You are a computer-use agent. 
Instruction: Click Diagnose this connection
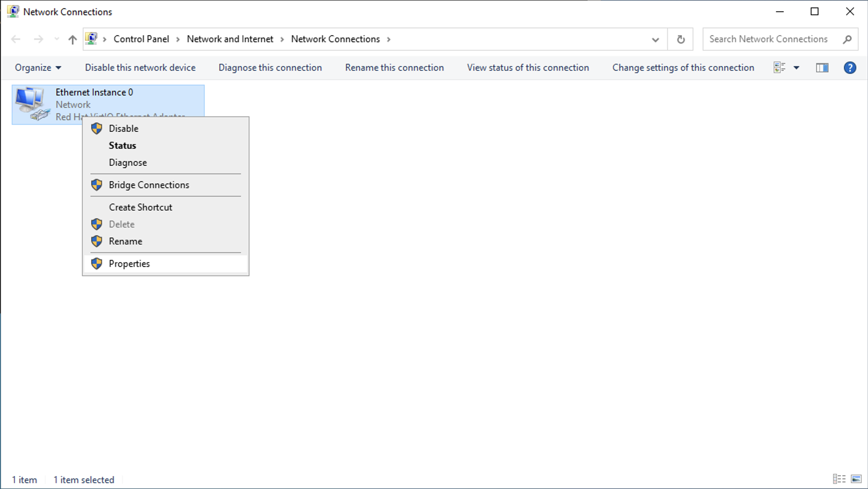click(270, 68)
